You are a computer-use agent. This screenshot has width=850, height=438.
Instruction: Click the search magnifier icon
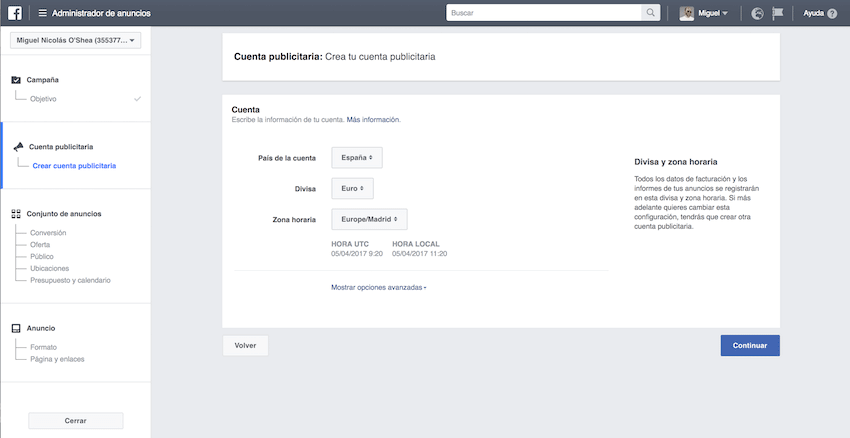(x=651, y=13)
